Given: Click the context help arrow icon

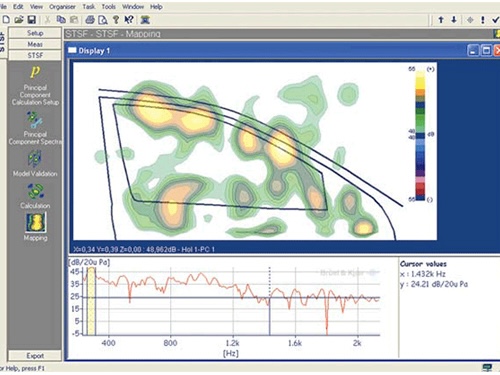Looking at the screenshot, I should click(x=129, y=20).
